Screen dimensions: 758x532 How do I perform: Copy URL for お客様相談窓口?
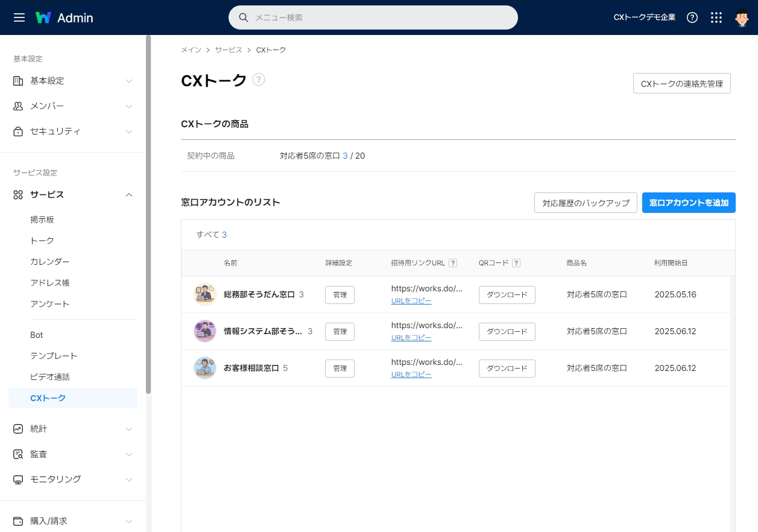click(x=411, y=375)
